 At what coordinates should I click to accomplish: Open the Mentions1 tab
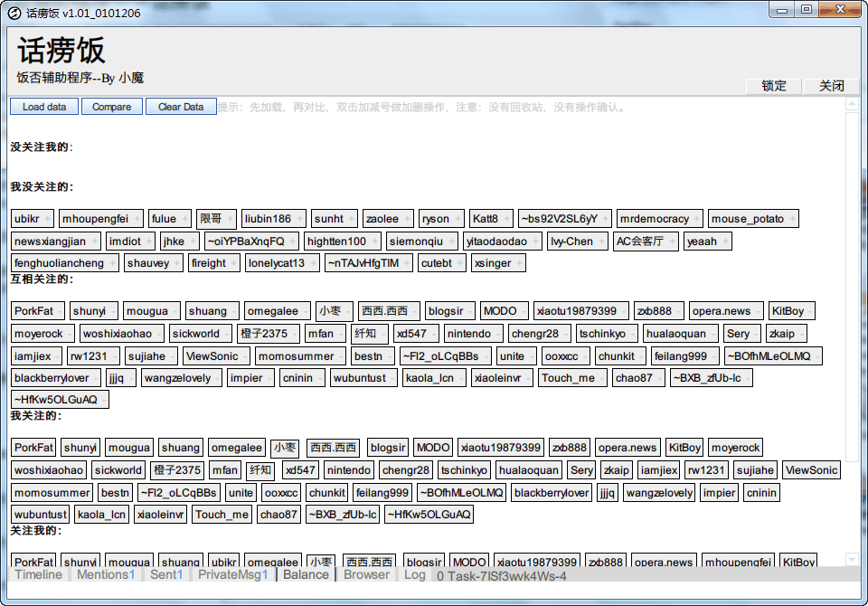coord(106,574)
